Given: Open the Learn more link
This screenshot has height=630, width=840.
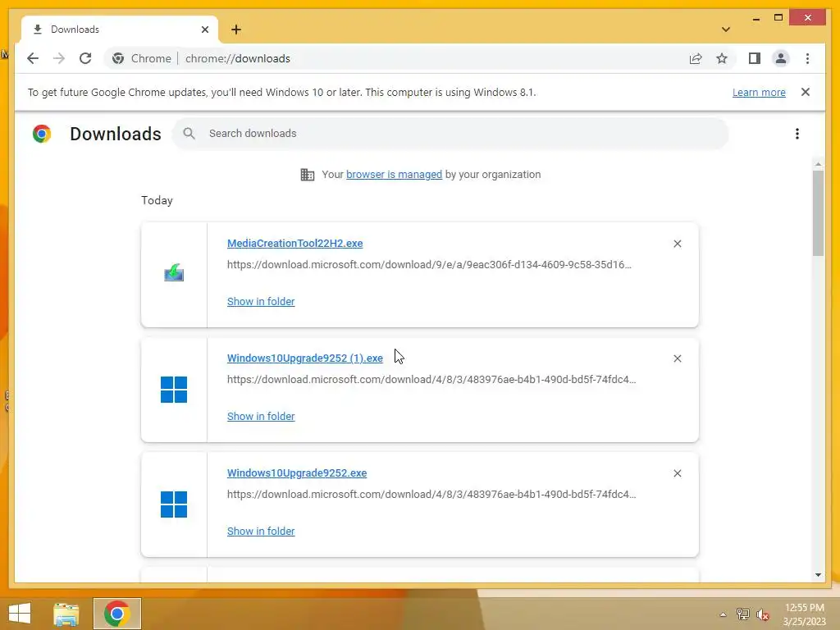Looking at the screenshot, I should click(759, 92).
